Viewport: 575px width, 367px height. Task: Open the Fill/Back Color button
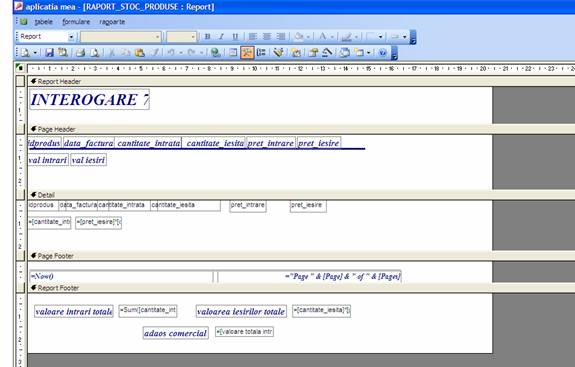coord(299,37)
